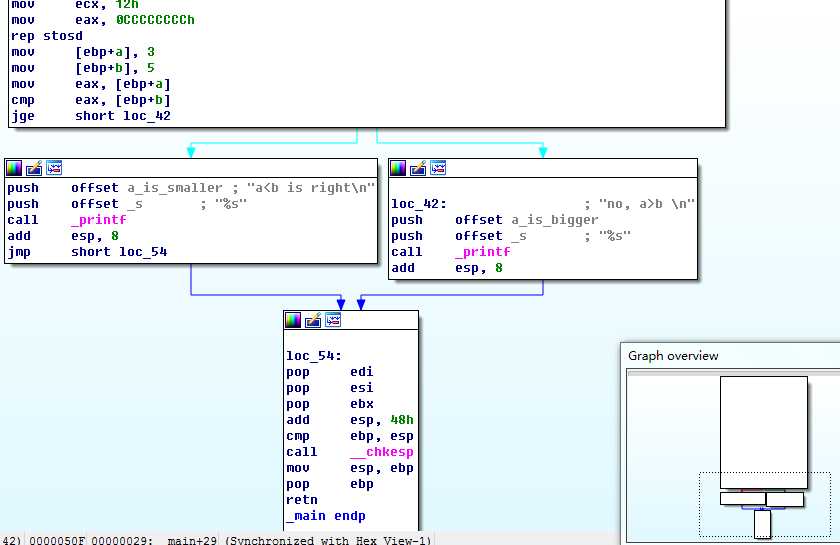Click the 'jge short loc_42' jump line
Screen dimensions: 840x545
[x=91, y=116]
